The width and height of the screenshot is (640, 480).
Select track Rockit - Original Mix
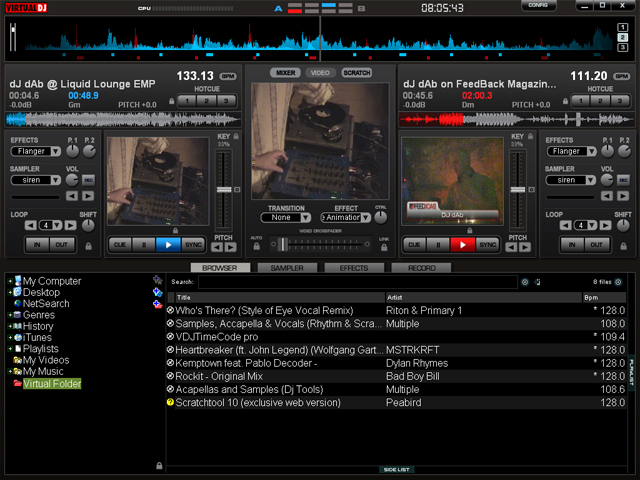click(x=397, y=376)
